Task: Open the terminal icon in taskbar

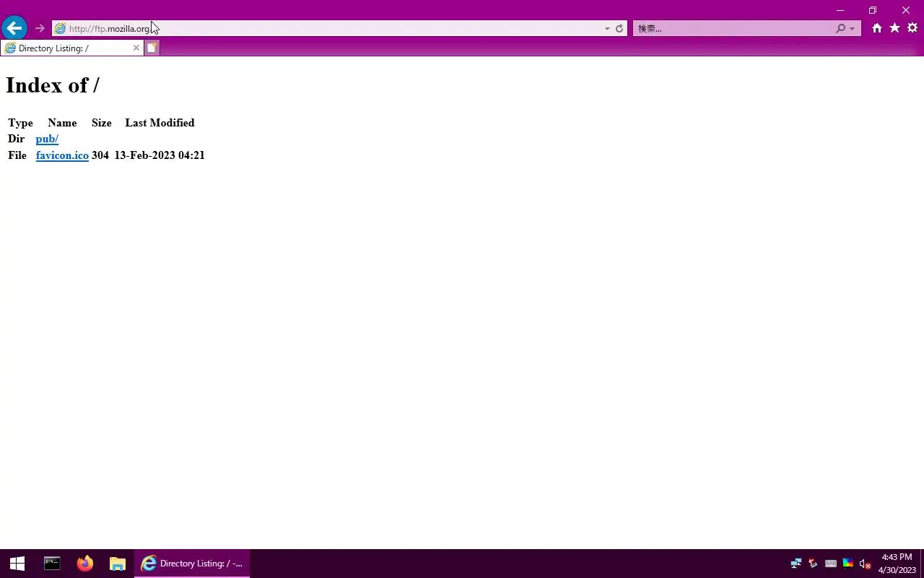Action: (x=52, y=564)
